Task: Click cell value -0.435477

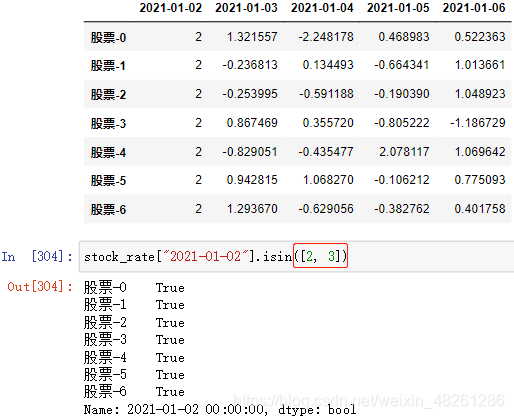Action: click(x=326, y=152)
